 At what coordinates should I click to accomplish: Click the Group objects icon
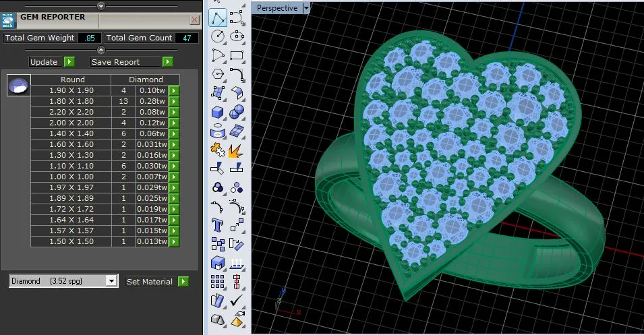[218, 187]
